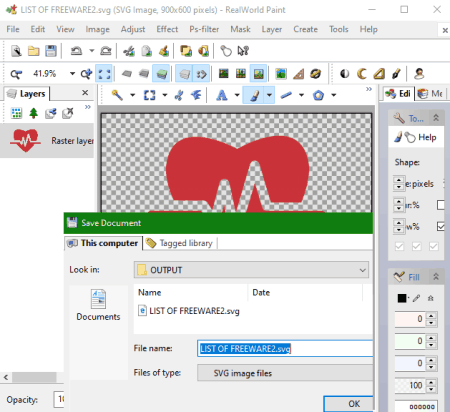Click the black fill color swatch

[402, 298]
